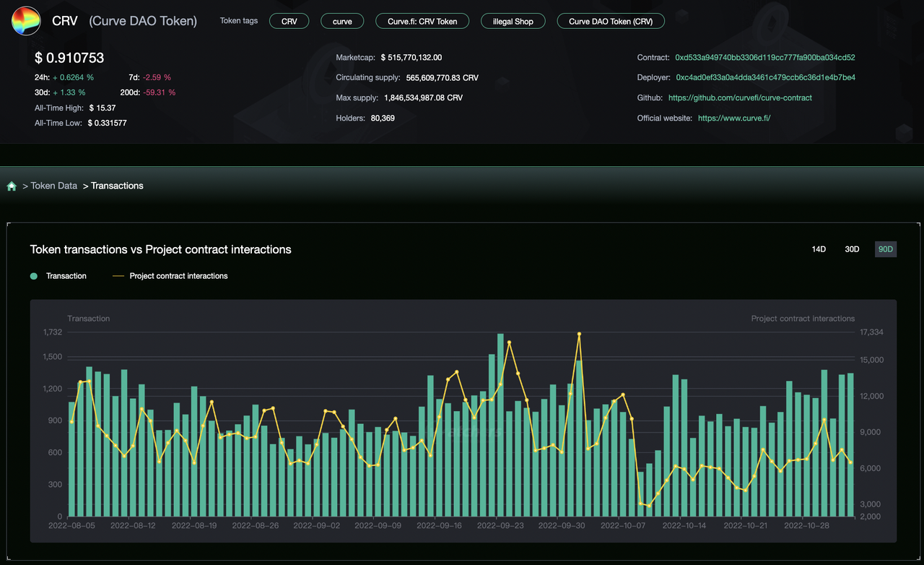Viewport: 924px width, 565px height.
Task: Click the Curve DAO Token (CRV) tag
Action: coord(611,21)
